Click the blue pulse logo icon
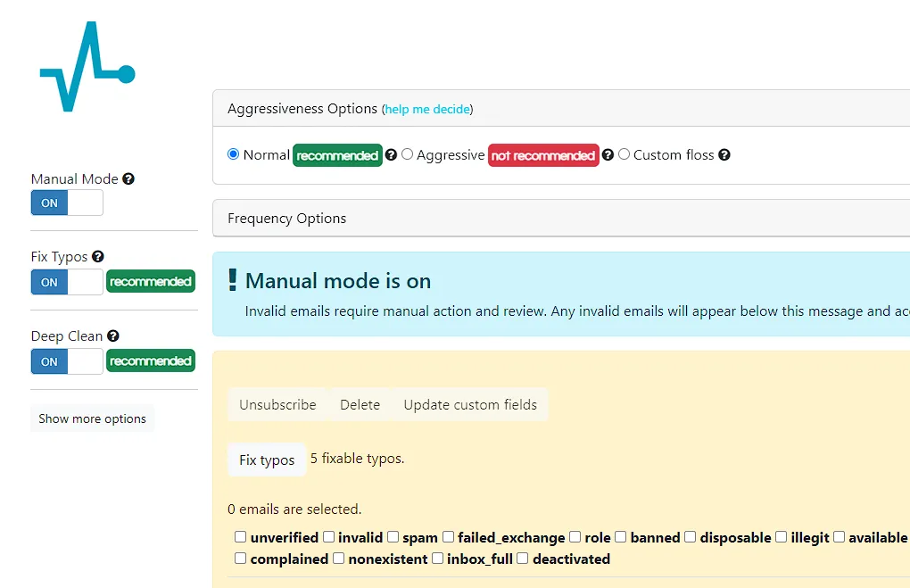 (87, 66)
